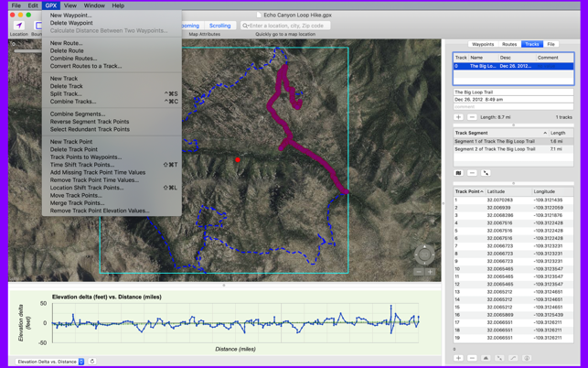Click the track comment field
Screen dimensions: 588x368
pos(513,107)
